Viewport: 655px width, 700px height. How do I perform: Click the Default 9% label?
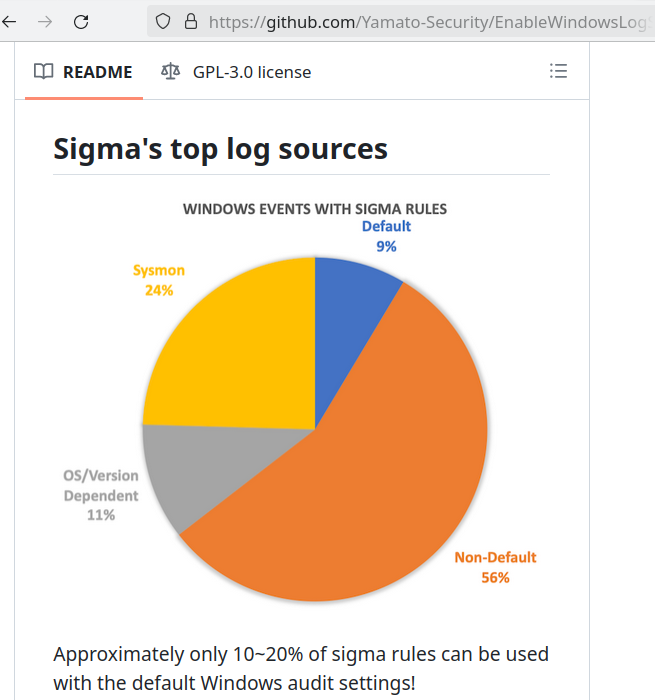click(386, 236)
